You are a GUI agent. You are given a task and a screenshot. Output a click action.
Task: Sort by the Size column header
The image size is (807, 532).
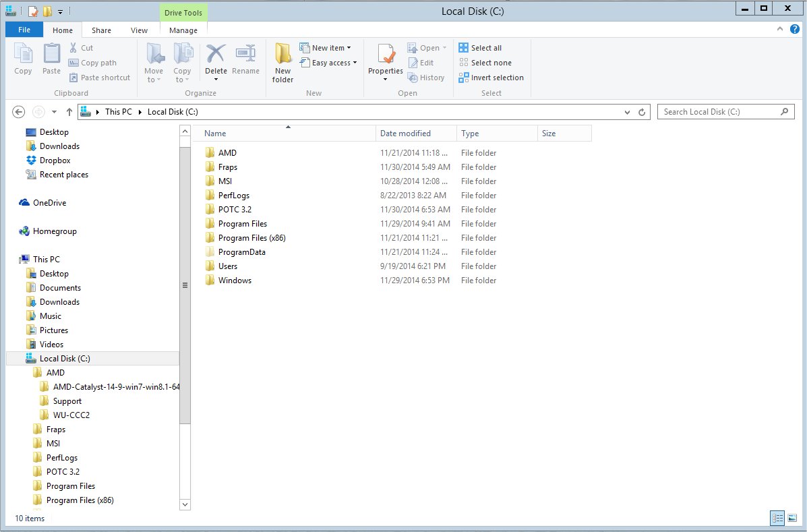(x=564, y=134)
